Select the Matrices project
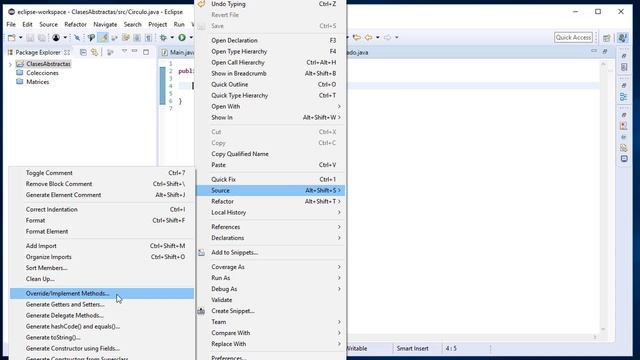640x360 pixels. [x=38, y=82]
